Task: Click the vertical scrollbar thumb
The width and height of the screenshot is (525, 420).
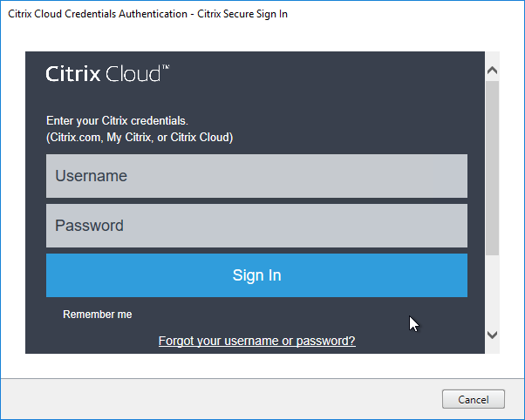Action: (x=492, y=168)
